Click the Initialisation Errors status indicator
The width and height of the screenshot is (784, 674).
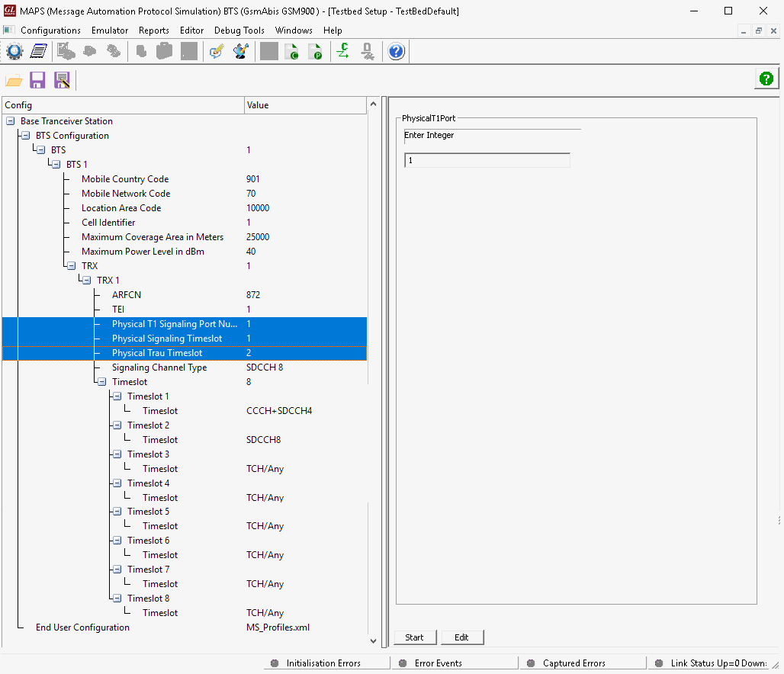pos(326,663)
